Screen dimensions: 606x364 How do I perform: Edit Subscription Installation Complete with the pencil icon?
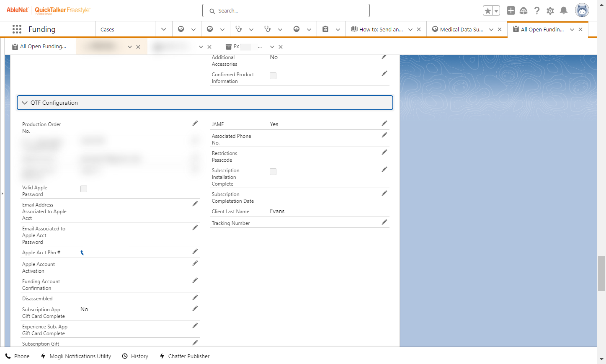[x=384, y=170]
